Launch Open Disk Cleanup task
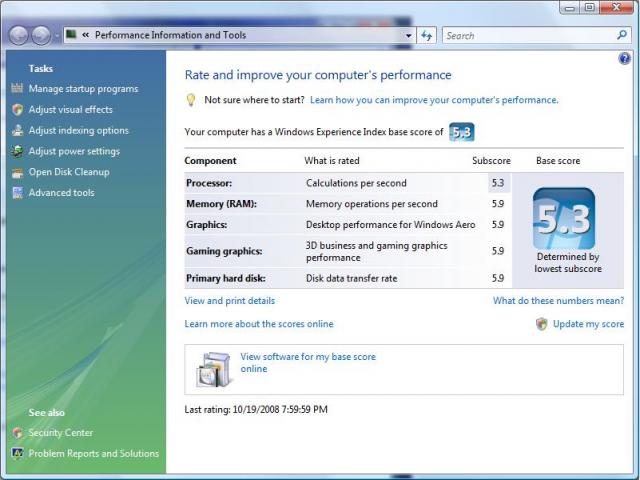The height and width of the screenshot is (480, 640). (x=69, y=172)
